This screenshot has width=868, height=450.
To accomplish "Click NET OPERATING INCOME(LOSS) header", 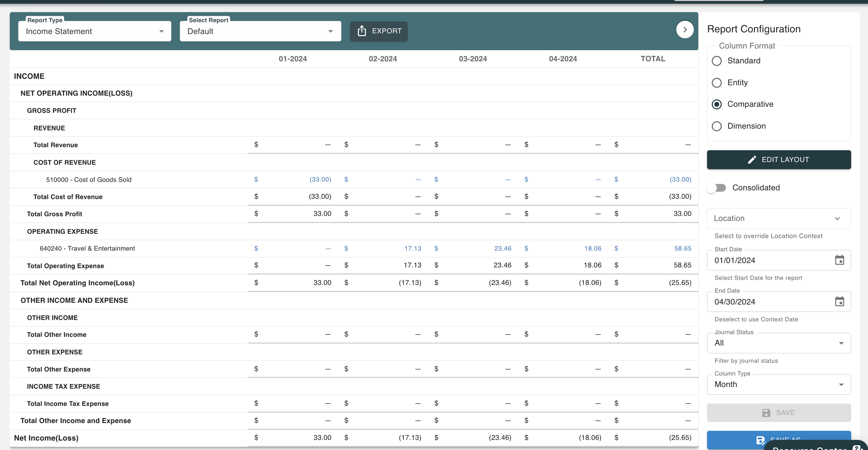I will coord(76,93).
